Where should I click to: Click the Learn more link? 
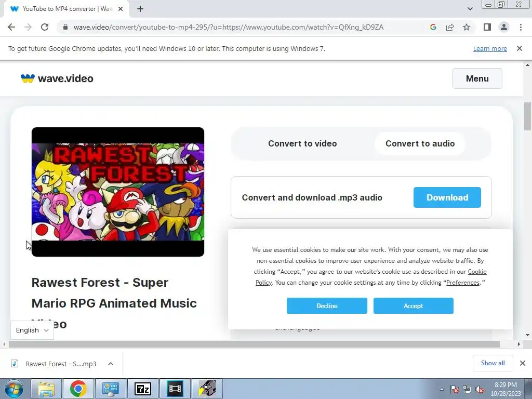[x=490, y=48]
